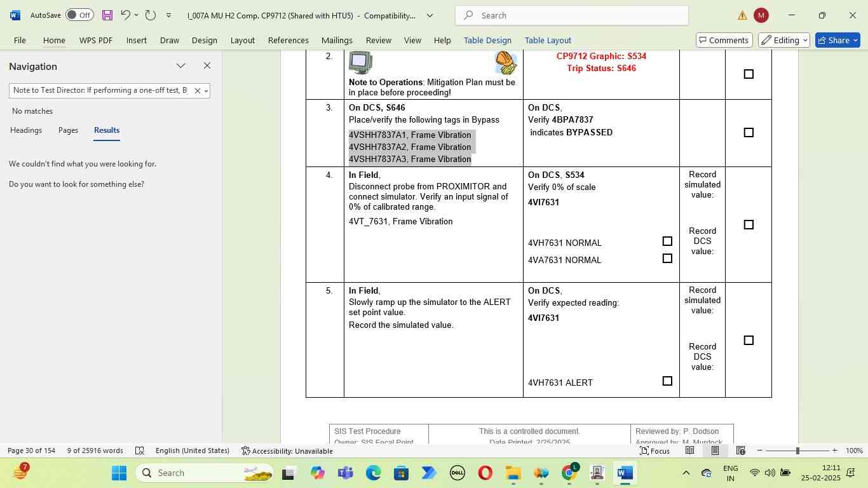
Task: Close the Navigation pane
Action: (x=207, y=66)
